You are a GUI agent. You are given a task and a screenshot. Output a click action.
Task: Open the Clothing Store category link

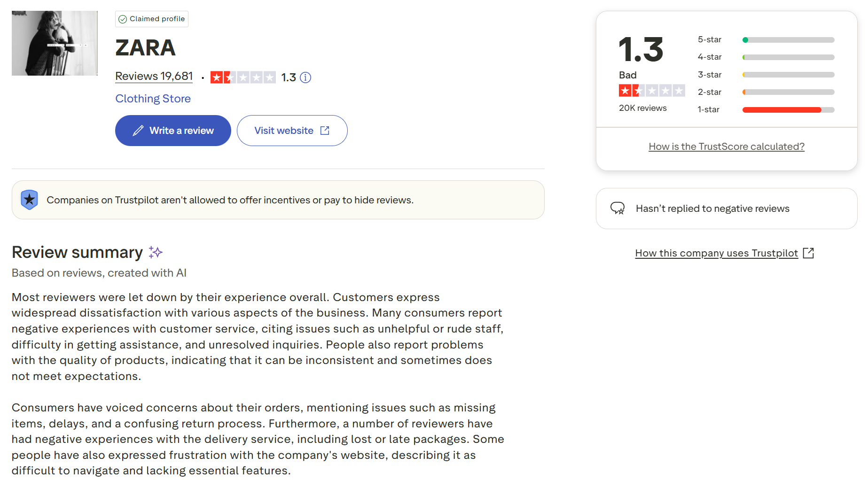click(153, 99)
